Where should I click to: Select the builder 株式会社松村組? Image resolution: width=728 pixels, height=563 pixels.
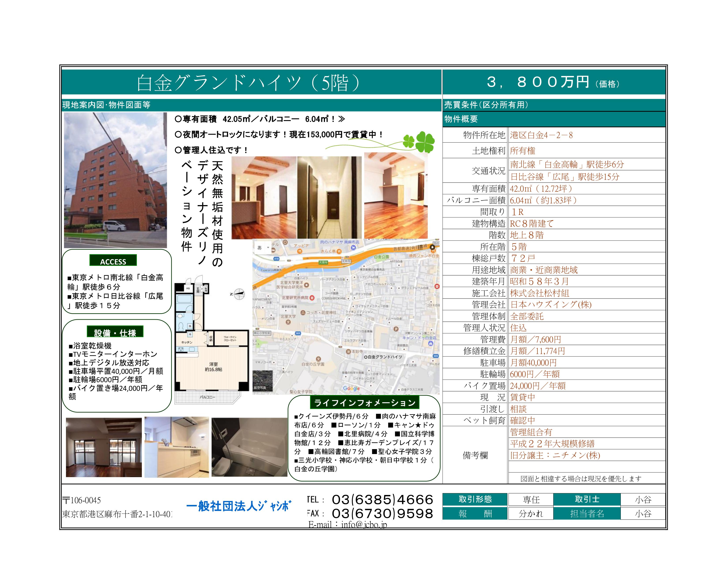pos(540,293)
